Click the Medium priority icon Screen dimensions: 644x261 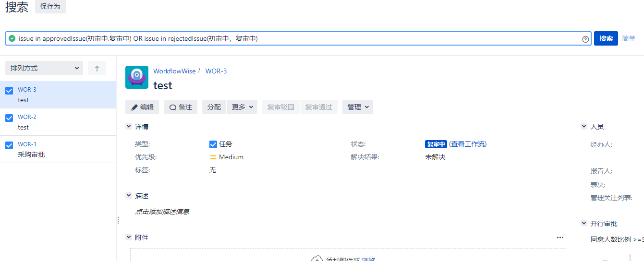pyautogui.click(x=213, y=157)
